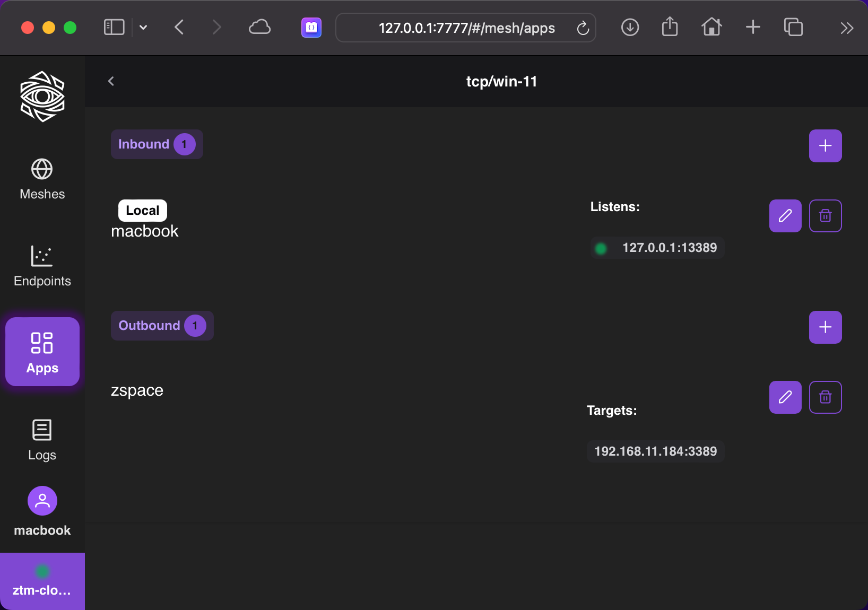Image resolution: width=868 pixels, height=610 pixels.
Task: Go back from tcp/win-11 page
Action: [111, 81]
